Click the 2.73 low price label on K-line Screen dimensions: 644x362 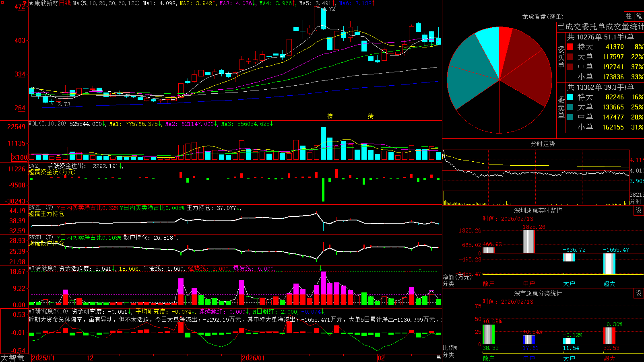(64, 104)
